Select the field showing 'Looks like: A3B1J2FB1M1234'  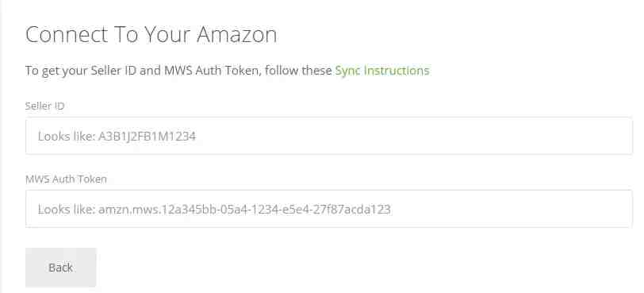328,136
